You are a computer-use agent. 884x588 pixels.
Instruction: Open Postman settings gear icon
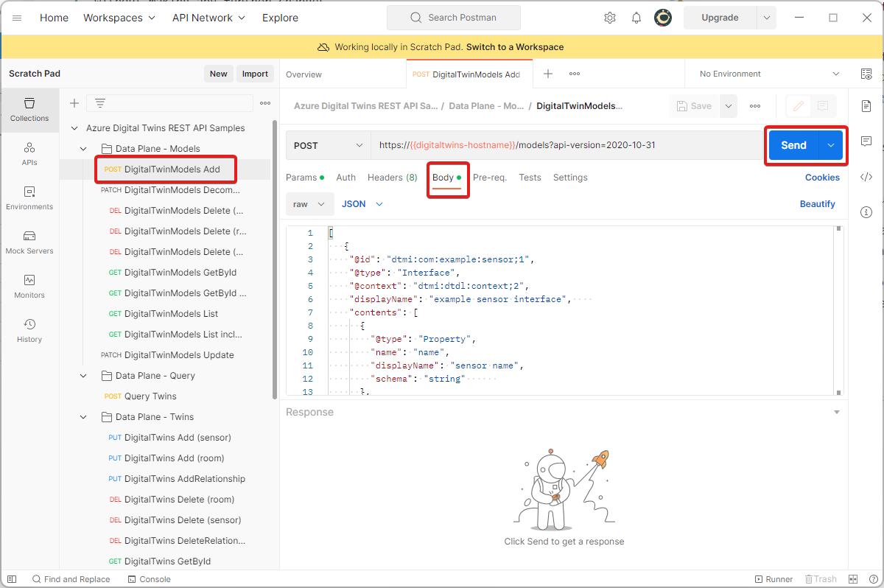(x=610, y=18)
